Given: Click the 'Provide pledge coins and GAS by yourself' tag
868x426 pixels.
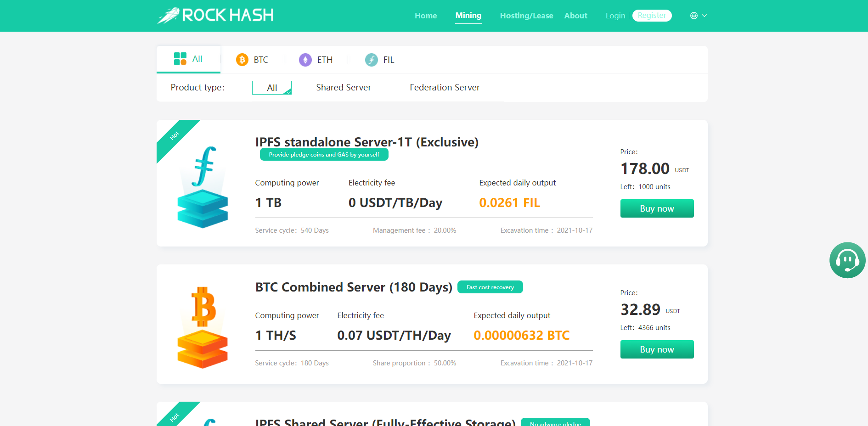Looking at the screenshot, I should [324, 155].
